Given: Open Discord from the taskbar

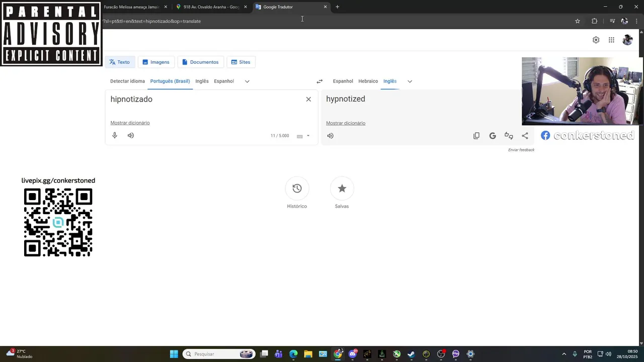Looking at the screenshot, I should (x=353, y=354).
